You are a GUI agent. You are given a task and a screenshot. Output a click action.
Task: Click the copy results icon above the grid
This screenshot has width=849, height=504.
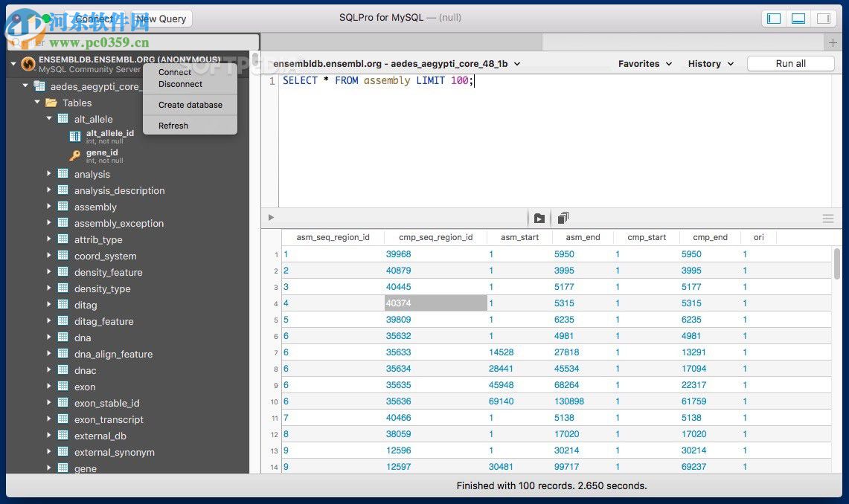[563, 217]
